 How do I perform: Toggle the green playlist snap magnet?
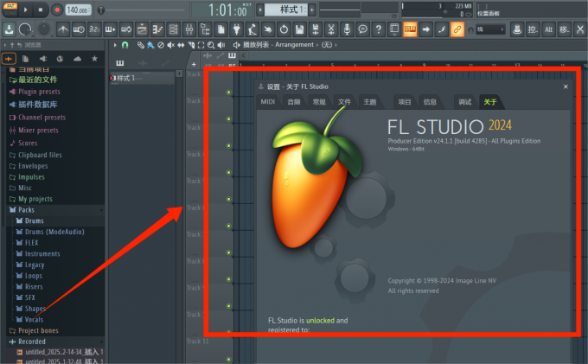click(x=125, y=45)
